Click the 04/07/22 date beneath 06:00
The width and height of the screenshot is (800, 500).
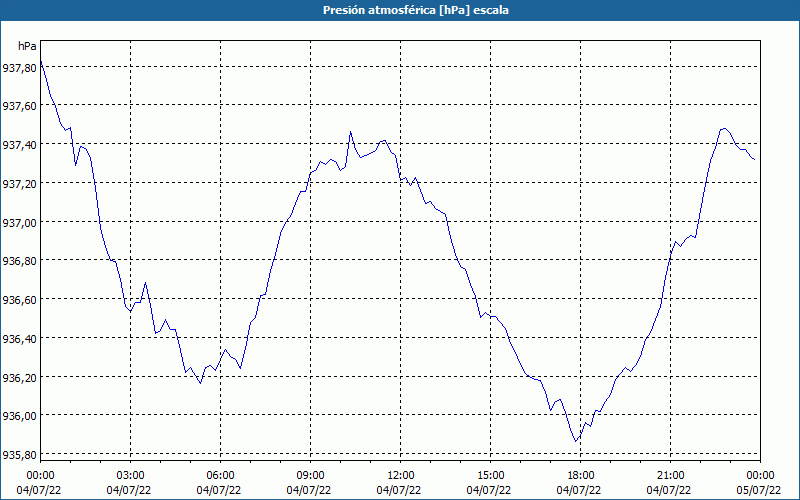coord(220,490)
